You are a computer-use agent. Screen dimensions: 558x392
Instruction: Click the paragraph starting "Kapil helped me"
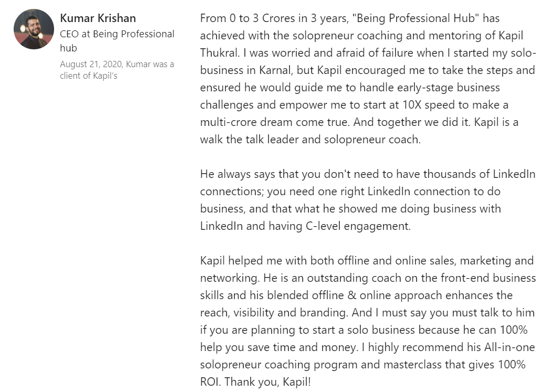367,321
